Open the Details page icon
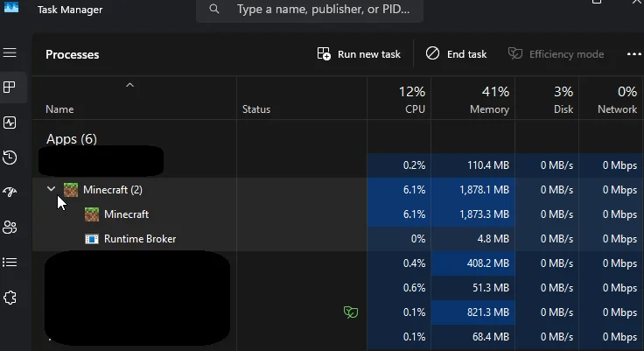Image resolution: width=644 pixels, height=351 pixels. (10, 263)
